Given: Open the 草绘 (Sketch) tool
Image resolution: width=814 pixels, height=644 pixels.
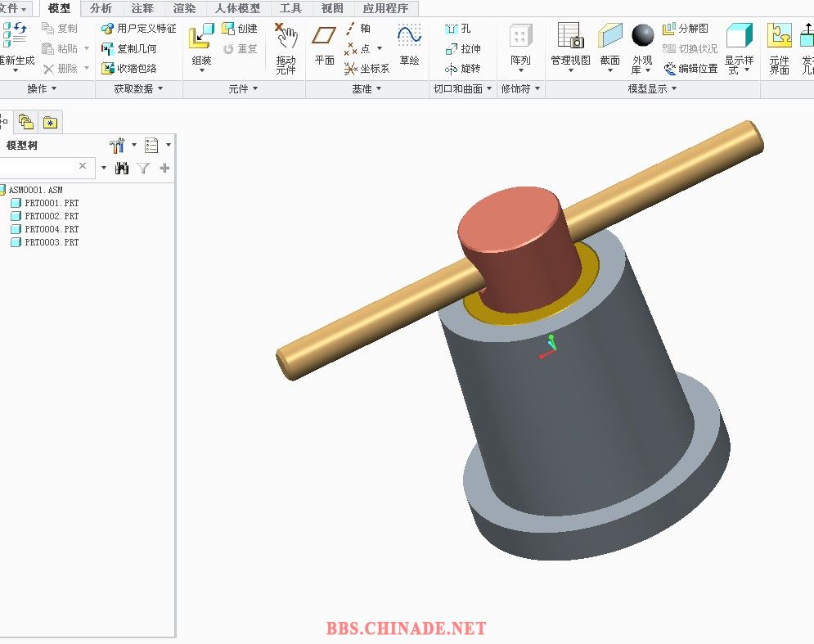Looking at the screenshot, I should coord(409,45).
